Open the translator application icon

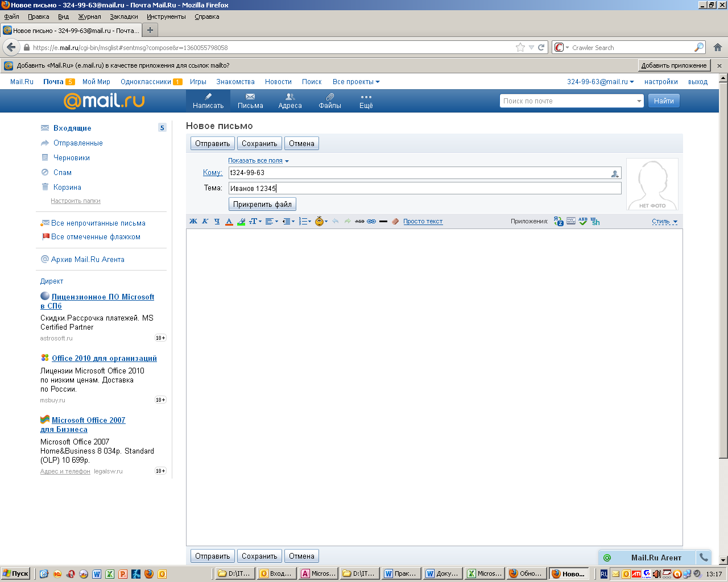pyautogui.click(x=559, y=221)
